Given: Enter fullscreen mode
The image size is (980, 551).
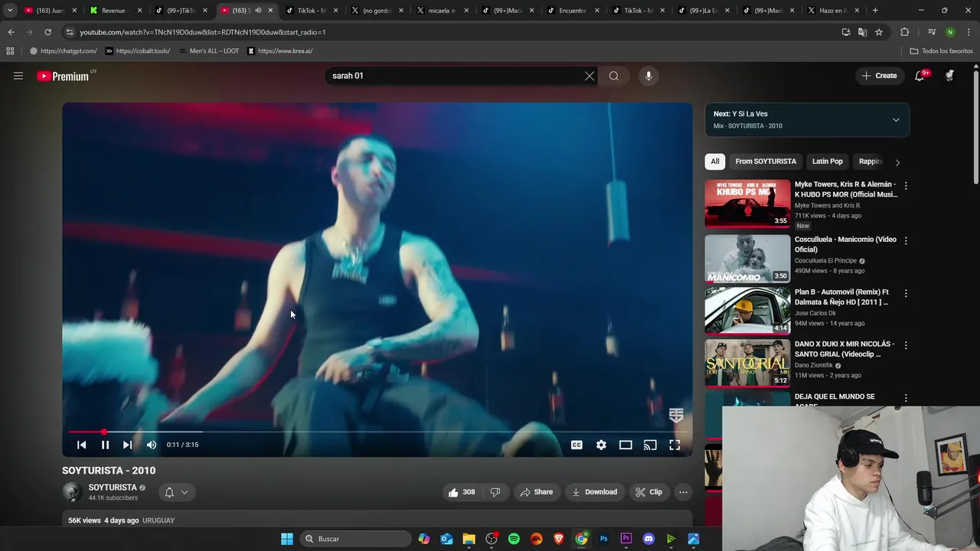Looking at the screenshot, I should point(675,445).
